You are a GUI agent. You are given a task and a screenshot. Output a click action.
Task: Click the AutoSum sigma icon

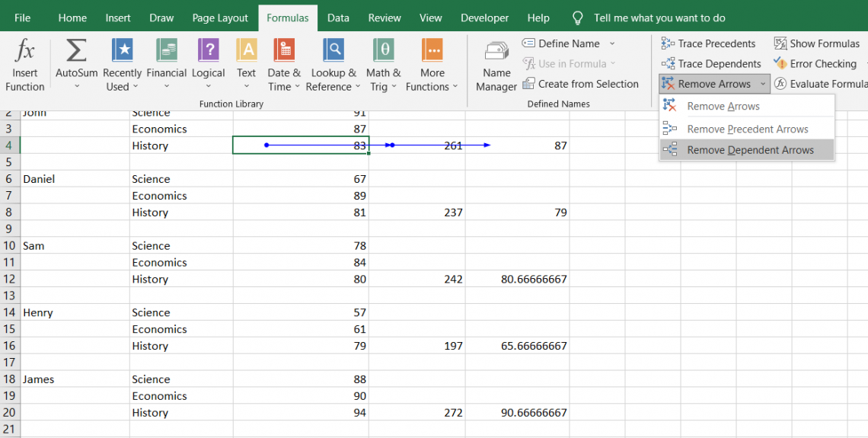[x=76, y=52]
